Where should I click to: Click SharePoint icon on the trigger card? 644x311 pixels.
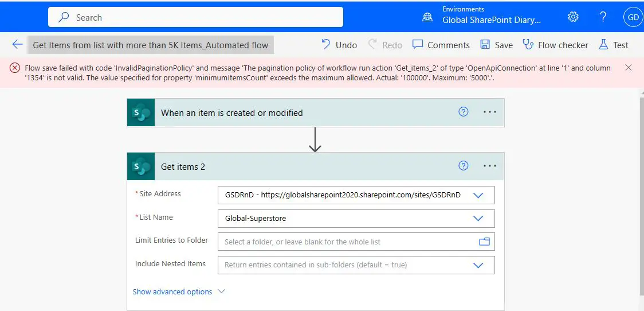[141, 112]
